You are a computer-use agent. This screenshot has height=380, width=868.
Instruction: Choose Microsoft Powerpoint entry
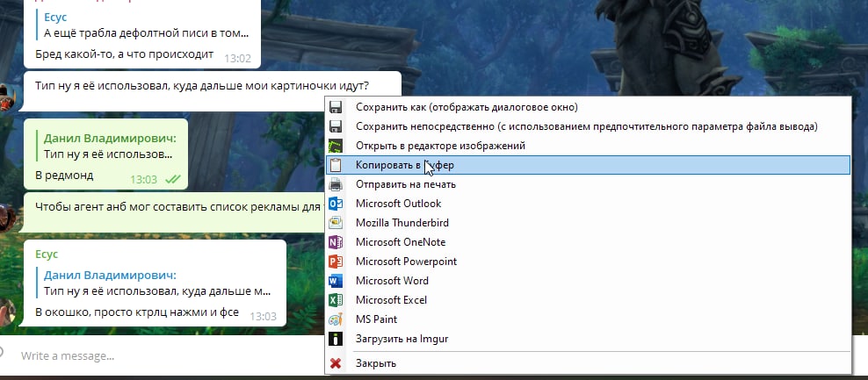coord(588,262)
